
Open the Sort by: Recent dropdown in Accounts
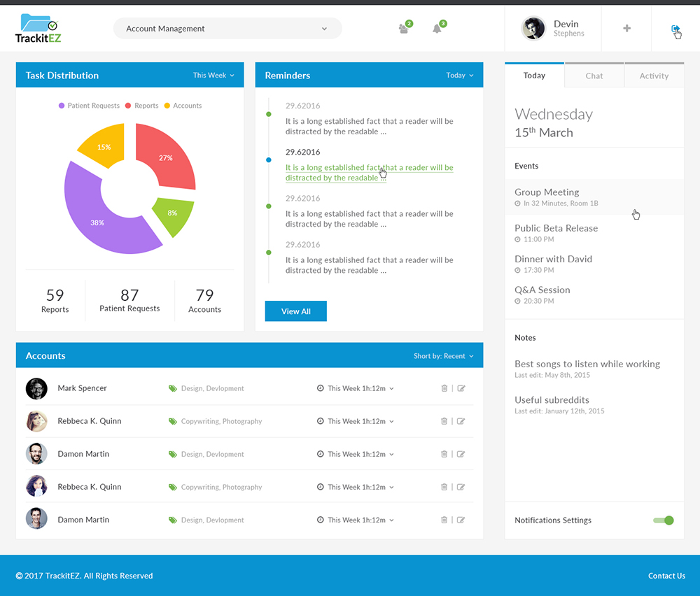444,355
